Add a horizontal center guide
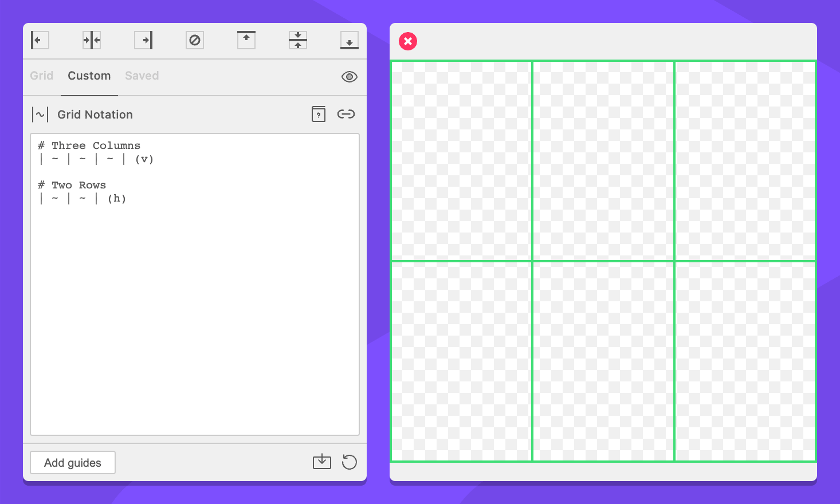Image resolution: width=840 pixels, height=504 pixels. tap(297, 40)
